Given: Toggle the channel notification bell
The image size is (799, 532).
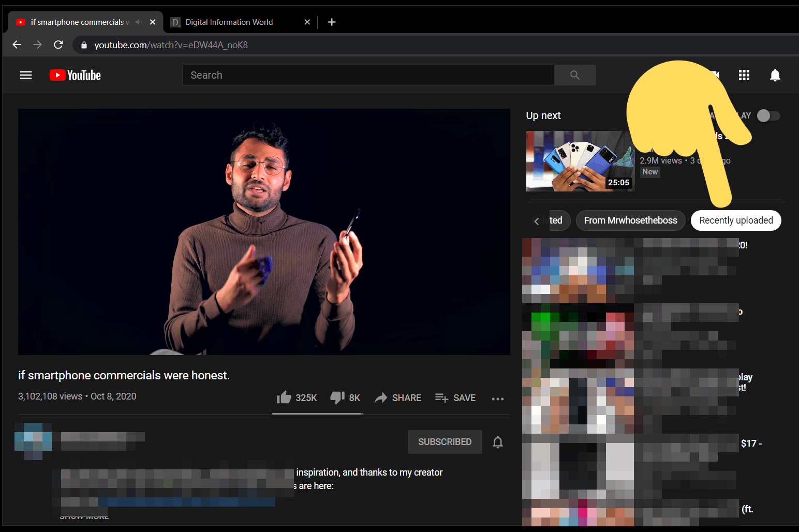Looking at the screenshot, I should (x=498, y=442).
